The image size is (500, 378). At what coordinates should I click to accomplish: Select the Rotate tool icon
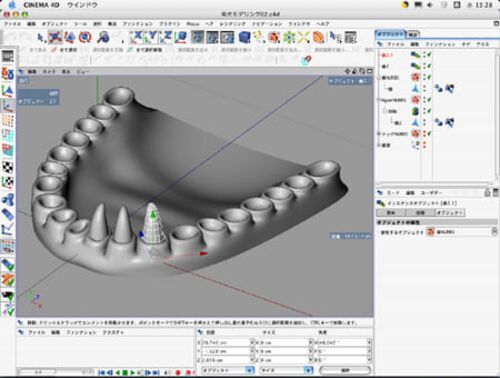click(x=85, y=37)
